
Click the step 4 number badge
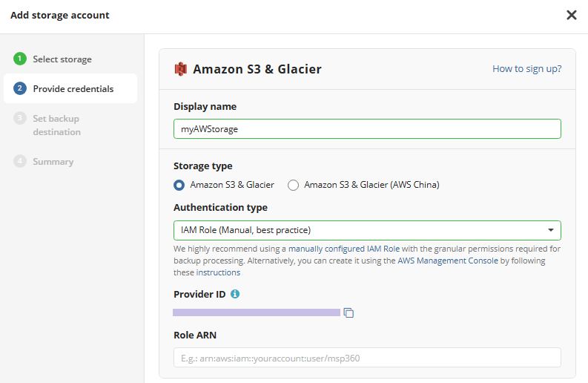pos(20,162)
